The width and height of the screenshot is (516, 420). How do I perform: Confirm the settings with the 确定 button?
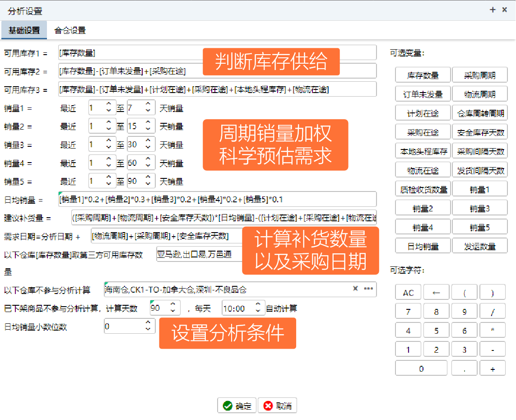point(236,405)
